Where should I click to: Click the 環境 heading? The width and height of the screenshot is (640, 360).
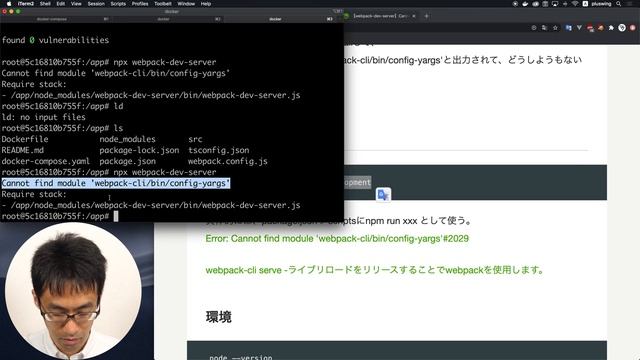point(218,317)
